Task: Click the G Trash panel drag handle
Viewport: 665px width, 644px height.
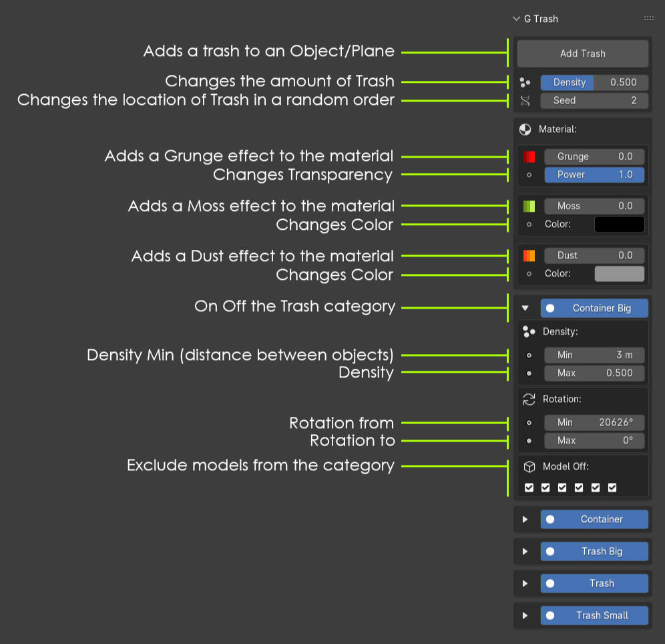Action: (x=648, y=19)
